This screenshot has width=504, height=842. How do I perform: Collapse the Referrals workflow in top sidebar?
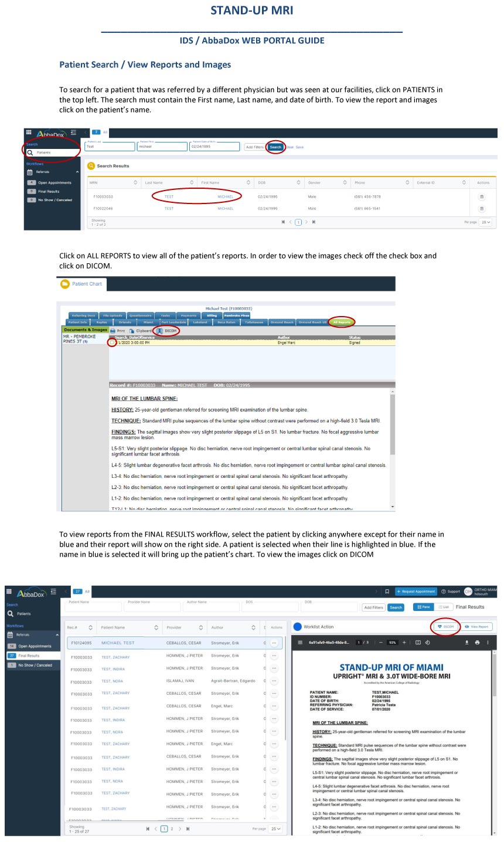point(77,172)
